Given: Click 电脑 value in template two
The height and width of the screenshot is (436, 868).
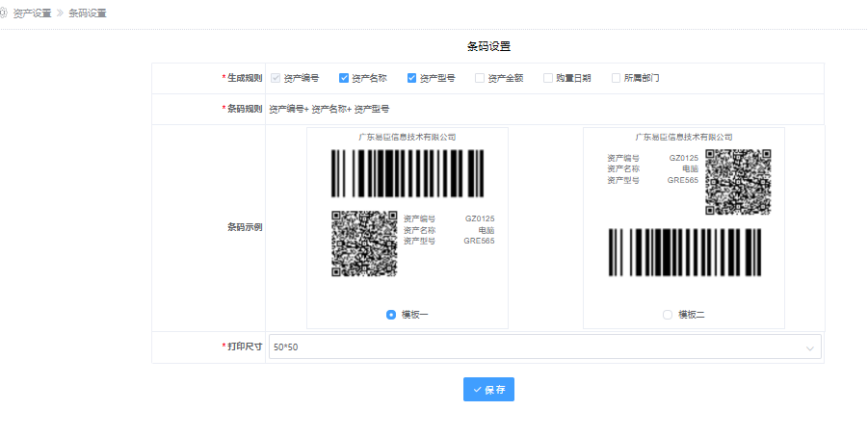Looking at the screenshot, I should 691,168.
